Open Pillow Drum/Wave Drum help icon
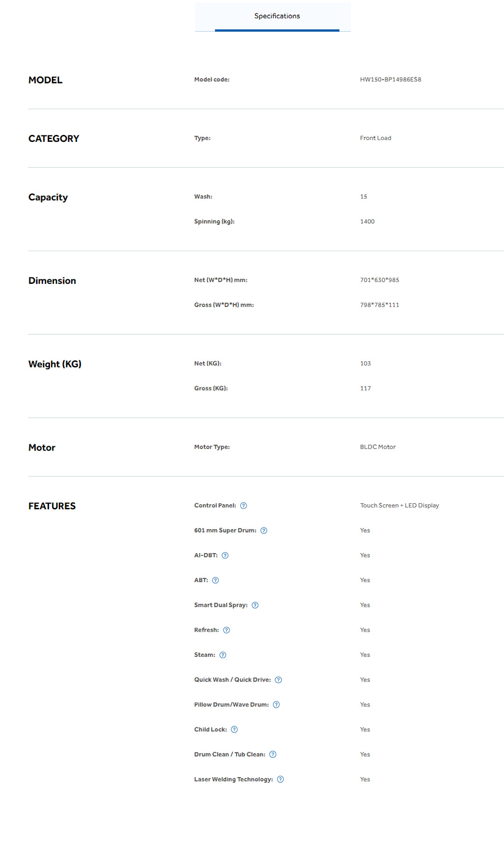The width and height of the screenshot is (504, 843). pyautogui.click(x=276, y=705)
